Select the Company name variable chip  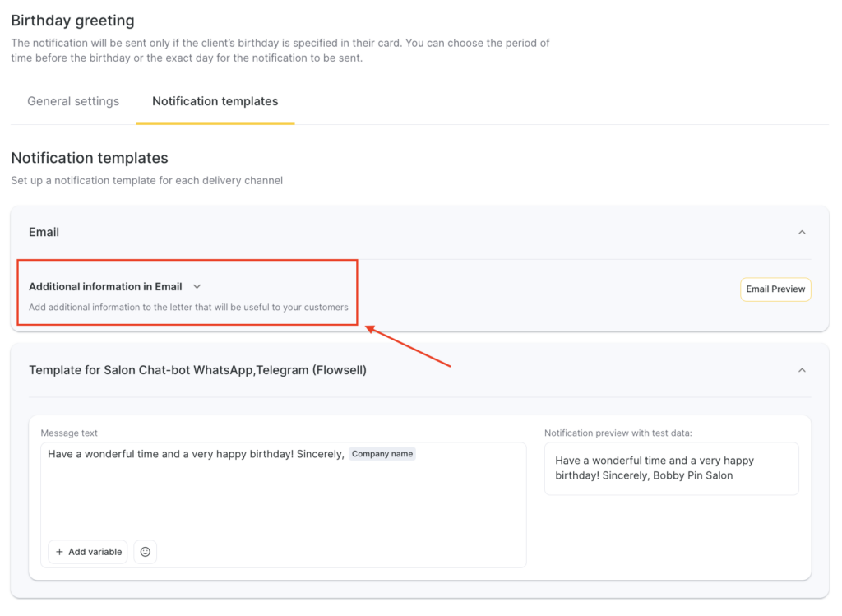coord(382,454)
